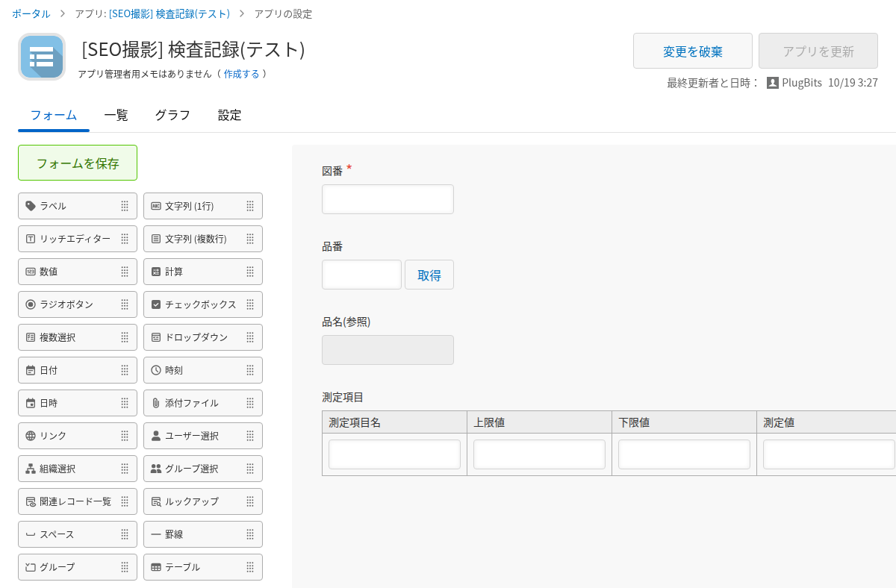Choose the ラジオボタン field item
Viewport: 896px width, 588px height.
tap(78, 304)
